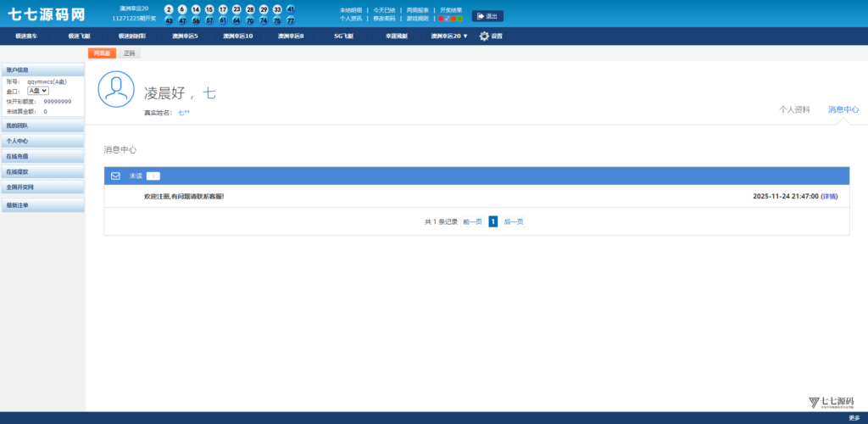Switch to the 两面盘 tab
Screen dimensions: 868x424
[102, 53]
